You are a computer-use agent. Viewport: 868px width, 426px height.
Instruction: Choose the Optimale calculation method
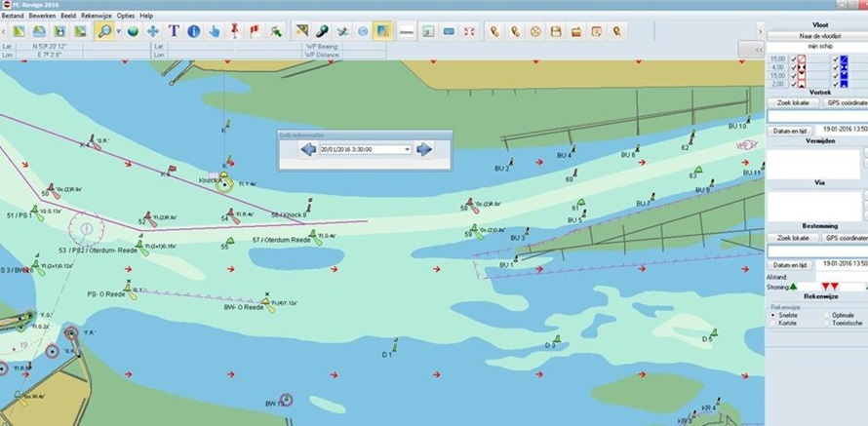[x=828, y=316]
